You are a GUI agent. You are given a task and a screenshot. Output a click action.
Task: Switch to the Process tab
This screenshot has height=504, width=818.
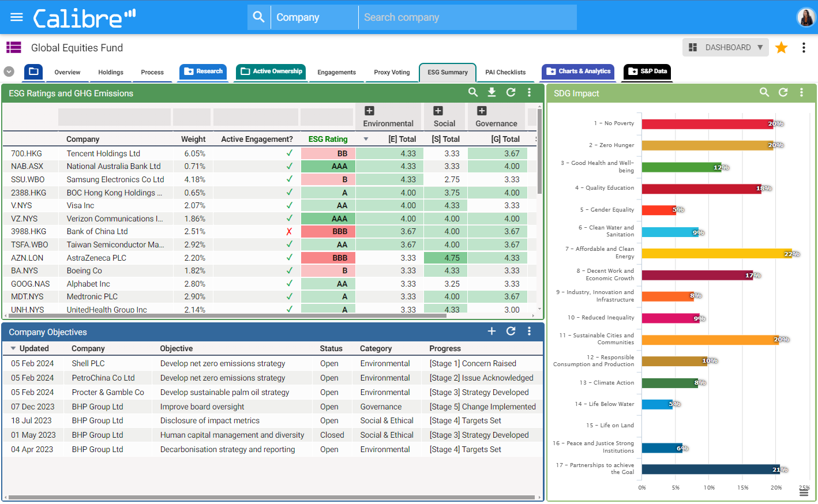pyautogui.click(x=152, y=72)
